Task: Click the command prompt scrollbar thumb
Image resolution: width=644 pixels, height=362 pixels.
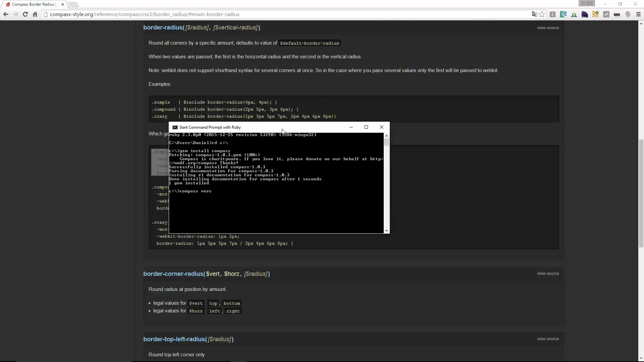Action: 387,142
